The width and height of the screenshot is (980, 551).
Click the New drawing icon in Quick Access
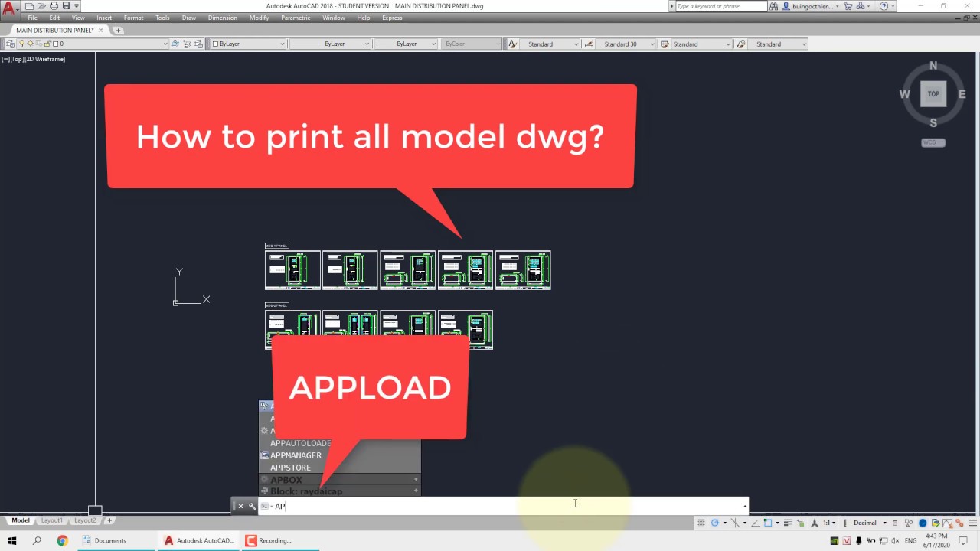tap(29, 6)
